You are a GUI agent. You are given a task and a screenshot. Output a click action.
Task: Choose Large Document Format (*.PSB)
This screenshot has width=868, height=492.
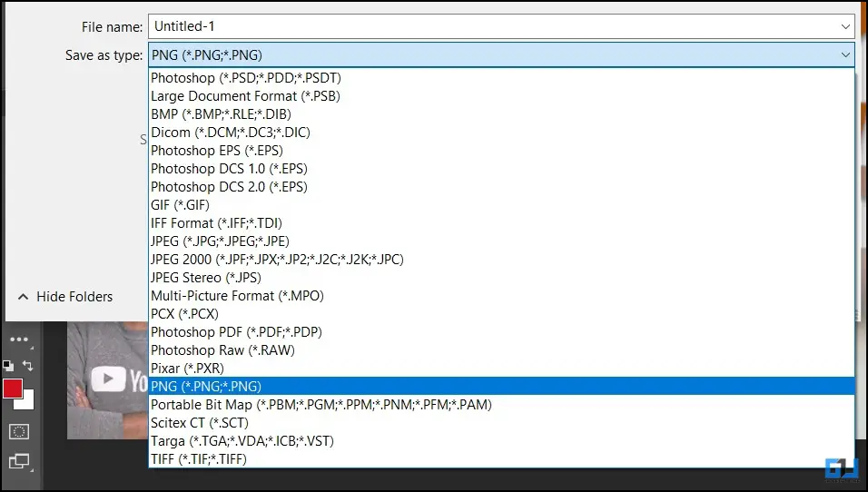pyautogui.click(x=501, y=96)
